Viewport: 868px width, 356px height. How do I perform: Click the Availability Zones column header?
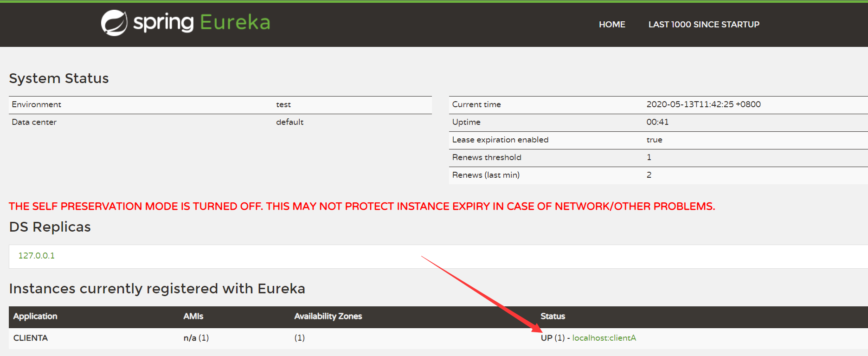[328, 316]
